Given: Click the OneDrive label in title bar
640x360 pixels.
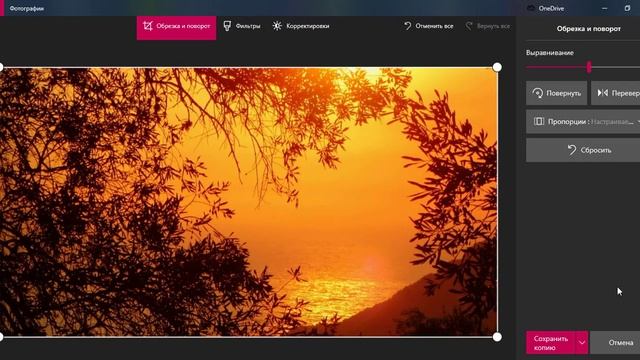Looking at the screenshot, I should pyautogui.click(x=551, y=8).
